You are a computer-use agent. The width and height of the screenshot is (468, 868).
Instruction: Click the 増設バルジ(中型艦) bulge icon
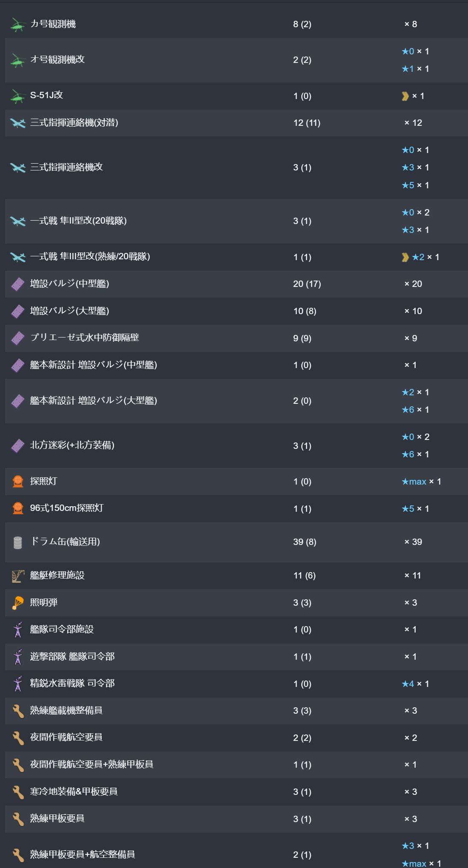point(17,284)
